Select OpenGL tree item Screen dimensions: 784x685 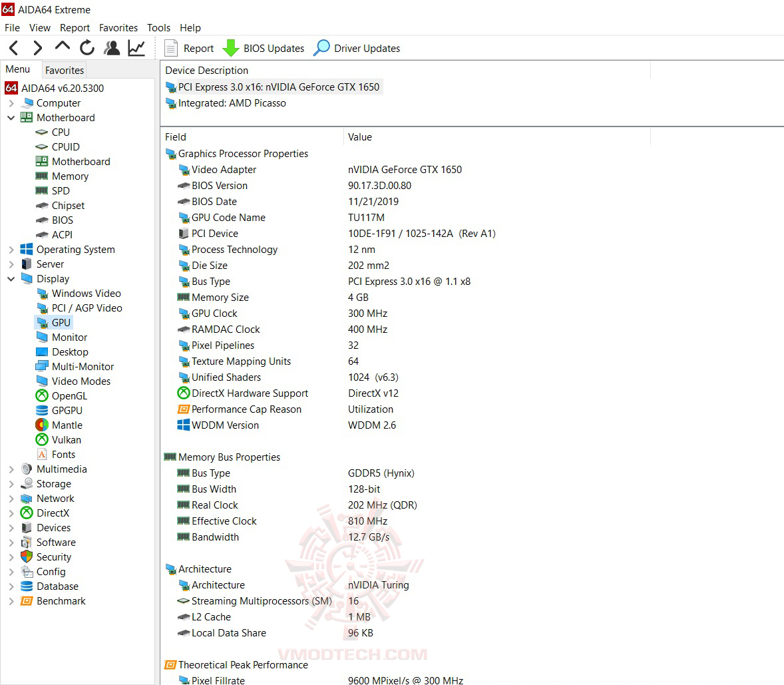pos(69,395)
